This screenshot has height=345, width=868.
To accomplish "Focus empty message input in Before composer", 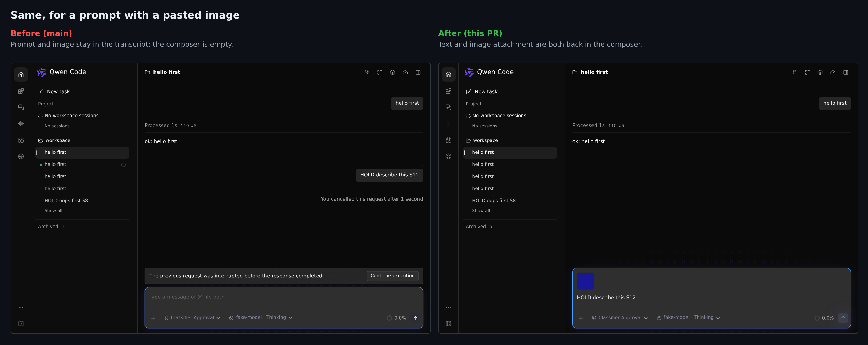I will coord(284,297).
